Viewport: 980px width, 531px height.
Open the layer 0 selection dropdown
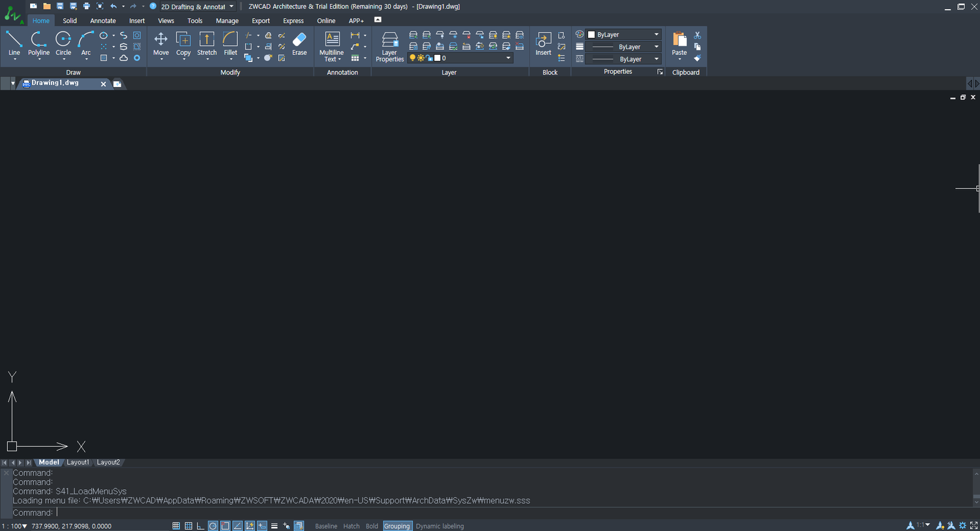(460, 58)
